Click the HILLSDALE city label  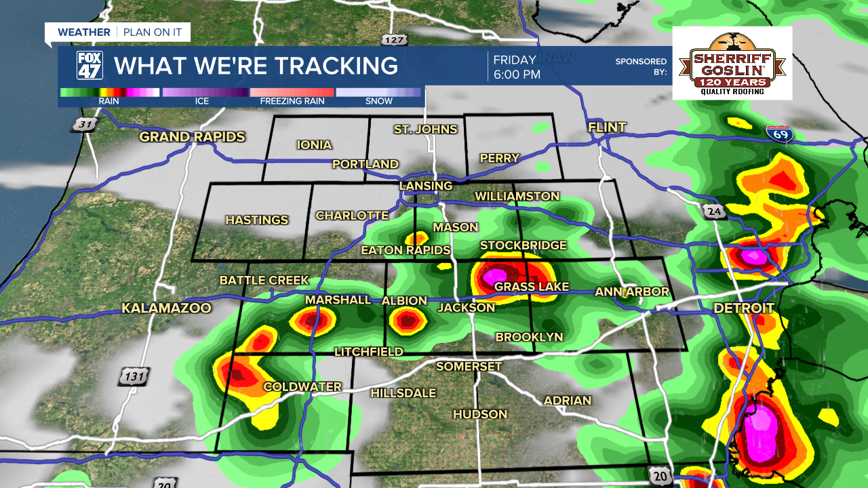[403, 392]
